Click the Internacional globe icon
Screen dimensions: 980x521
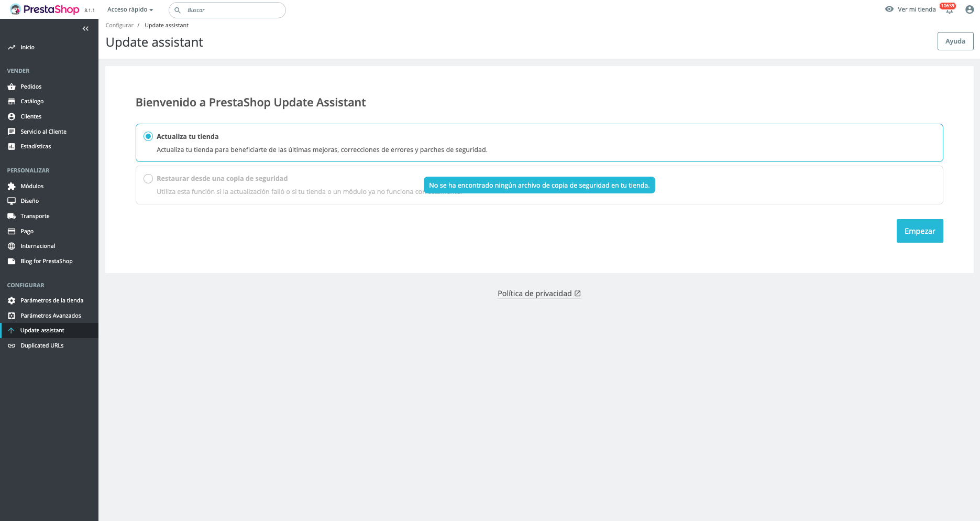[x=12, y=246]
